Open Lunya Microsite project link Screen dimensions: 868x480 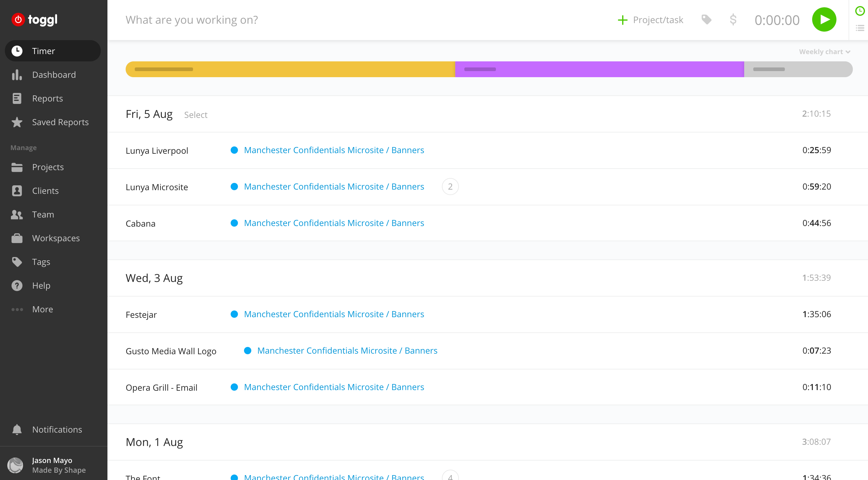[x=334, y=187]
